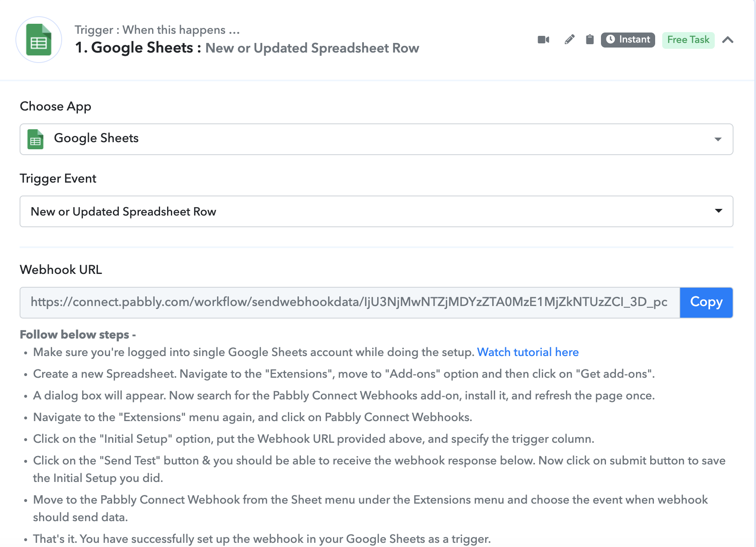Click the clipboard paste icon
756x547 pixels.
[x=590, y=40]
